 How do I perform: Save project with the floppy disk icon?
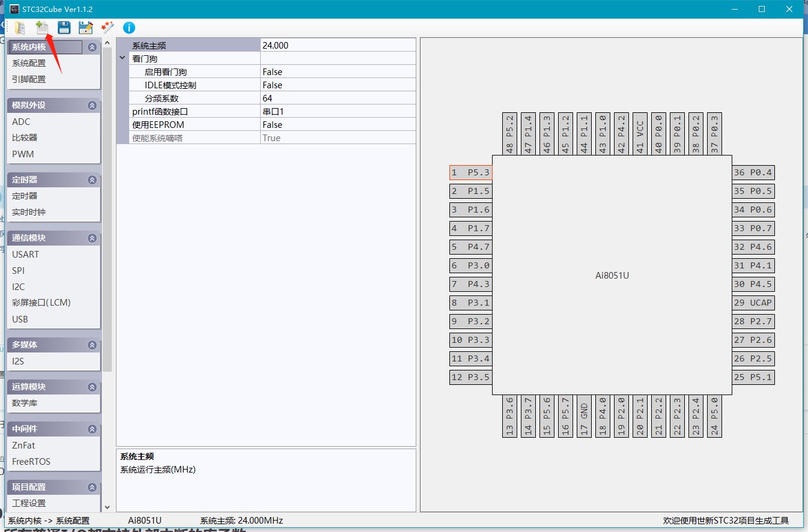(64, 28)
